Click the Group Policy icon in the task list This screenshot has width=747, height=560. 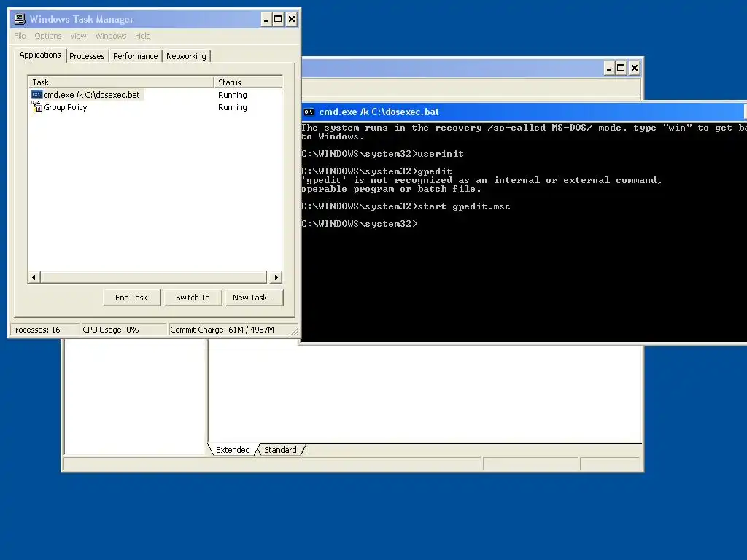(x=36, y=107)
